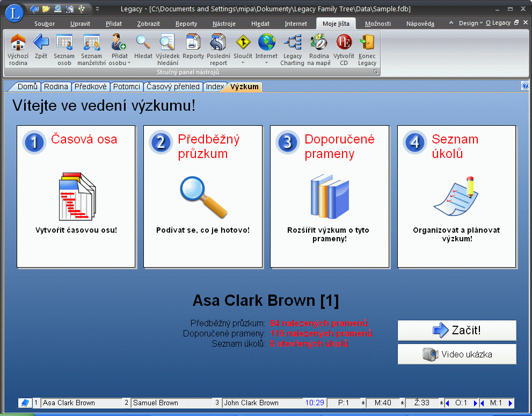Select bookmark 1 Asa Clark Brown
The height and width of the screenshot is (416, 532).
point(82,403)
